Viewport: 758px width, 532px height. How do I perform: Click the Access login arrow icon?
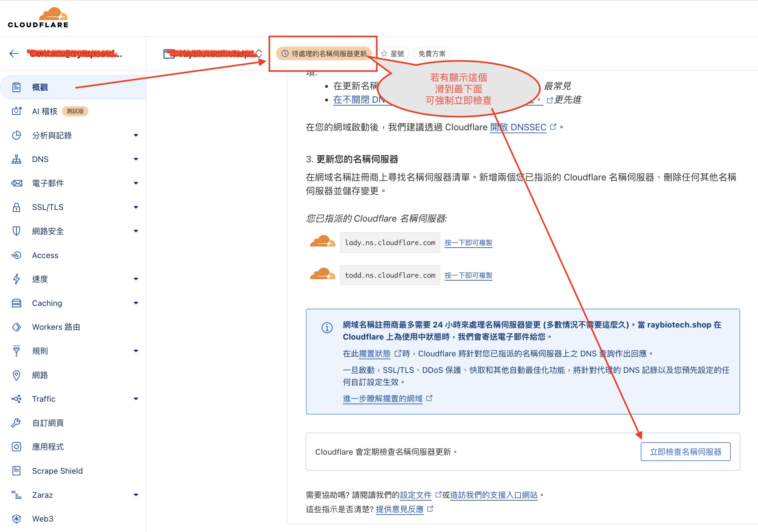pos(16,255)
